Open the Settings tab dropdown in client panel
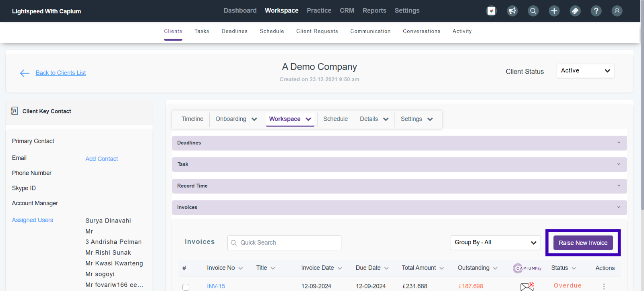The height and width of the screenshot is (291, 644). click(417, 119)
